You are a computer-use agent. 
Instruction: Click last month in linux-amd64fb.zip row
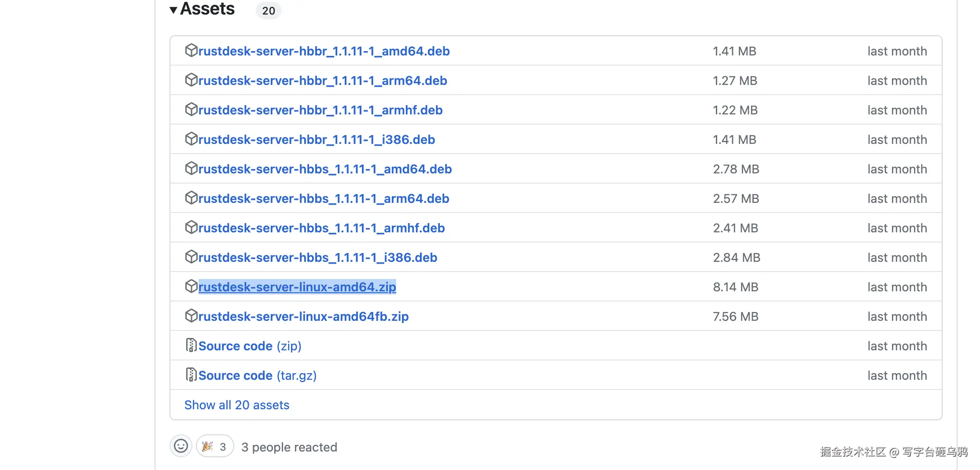coord(897,316)
